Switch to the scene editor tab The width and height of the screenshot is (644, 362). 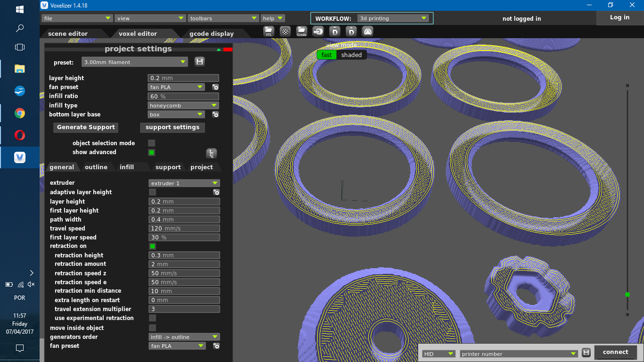(68, 33)
